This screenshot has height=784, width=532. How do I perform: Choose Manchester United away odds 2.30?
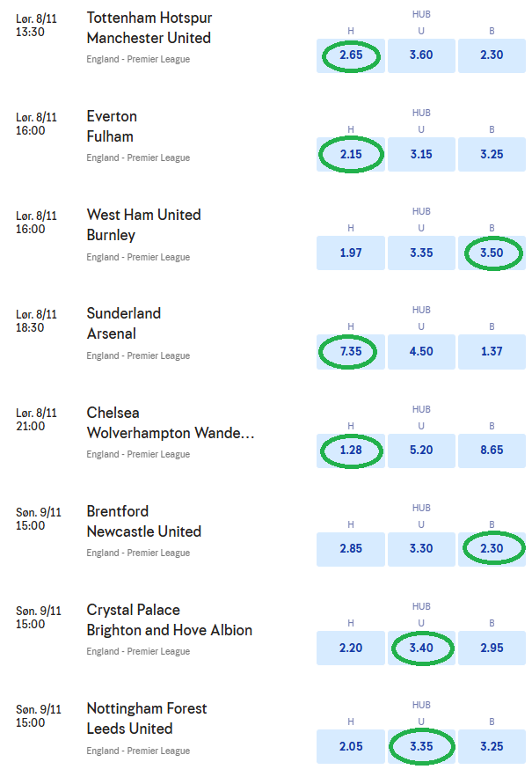(x=492, y=56)
